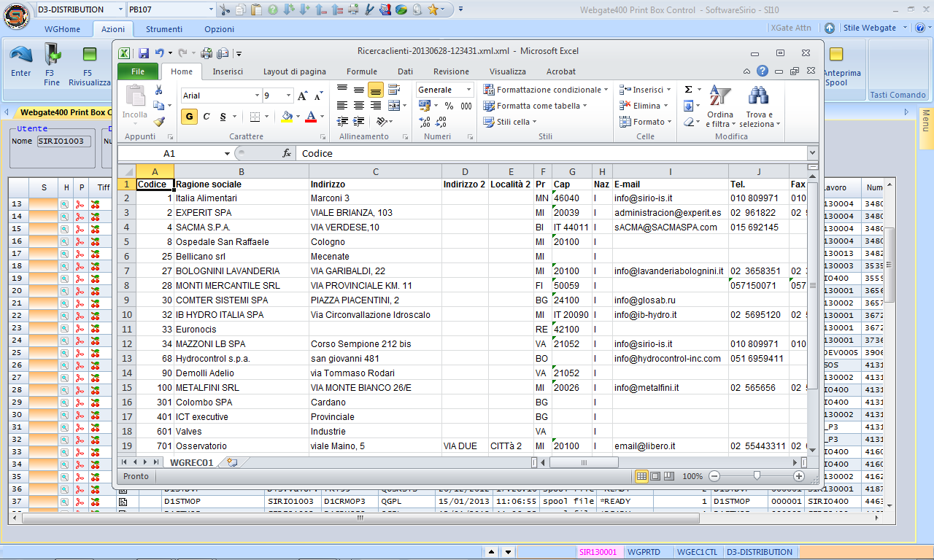Center text horizontally in Excel
Image resolution: width=934 pixels, height=560 pixels.
pos(359,106)
